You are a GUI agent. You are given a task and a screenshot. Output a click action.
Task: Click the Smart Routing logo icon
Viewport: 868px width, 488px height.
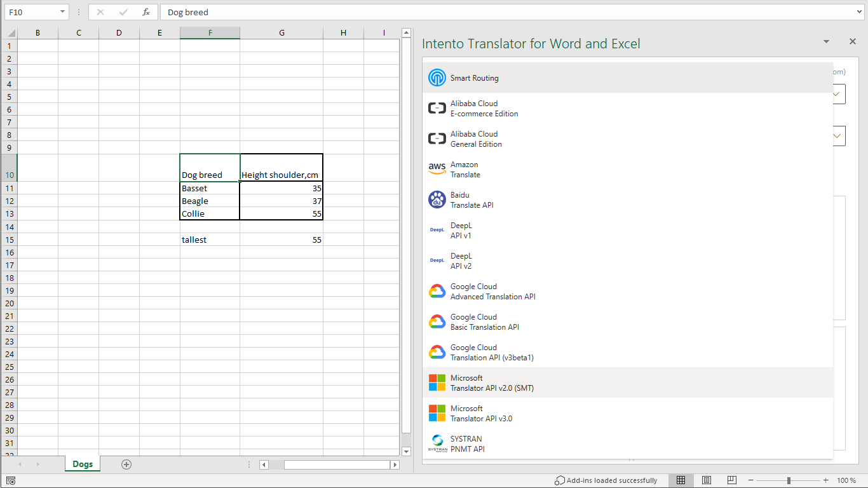point(437,78)
